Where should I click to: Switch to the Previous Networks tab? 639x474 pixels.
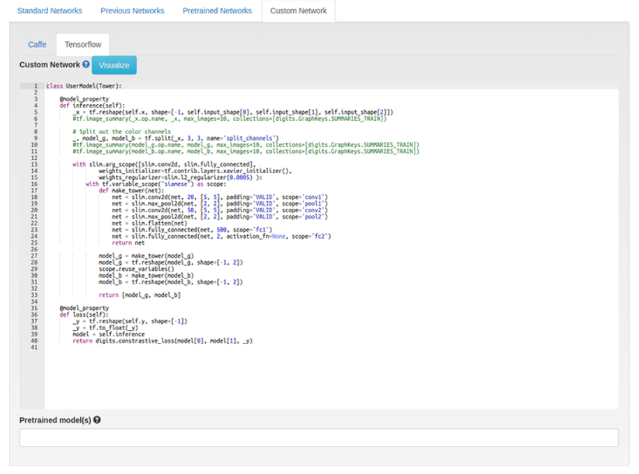(x=131, y=11)
